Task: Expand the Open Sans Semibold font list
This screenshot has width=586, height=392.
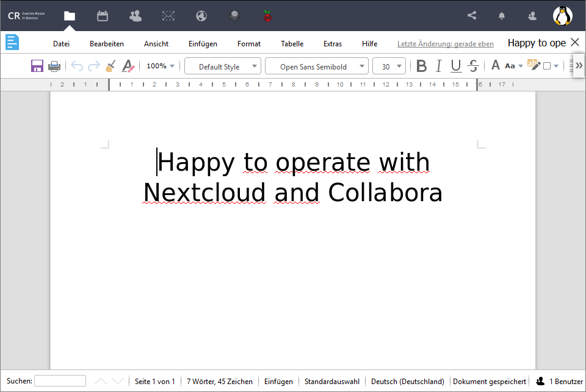Action: point(361,65)
